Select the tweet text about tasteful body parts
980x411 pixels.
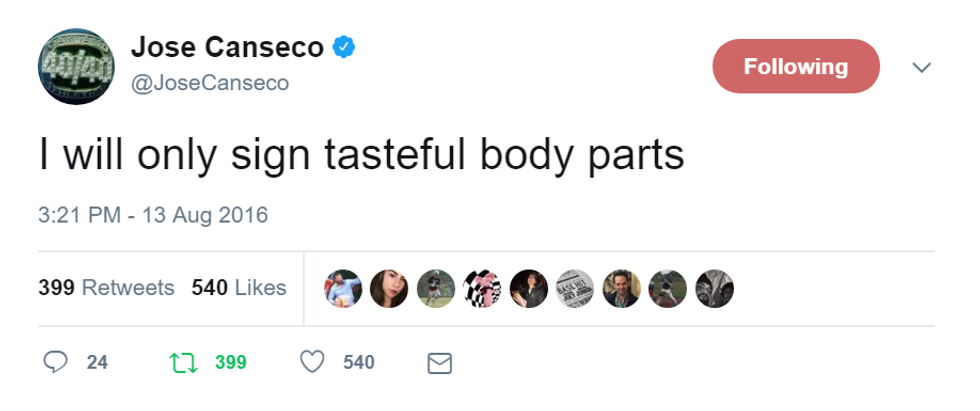361,155
